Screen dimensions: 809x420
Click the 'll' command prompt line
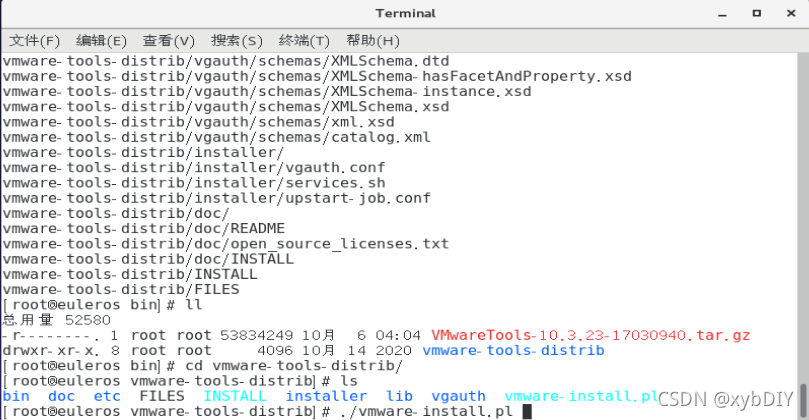(x=103, y=305)
